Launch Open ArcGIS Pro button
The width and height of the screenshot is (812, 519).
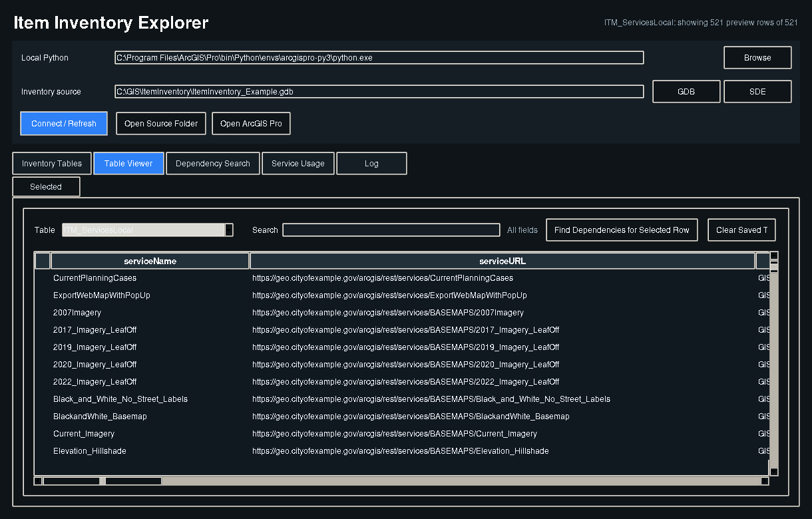pos(251,124)
